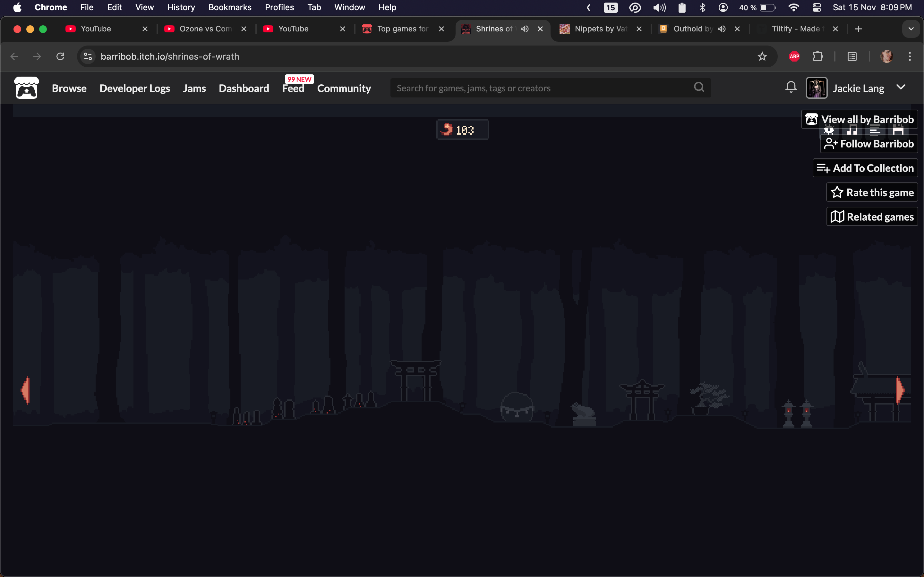Mute the Shrines of Wrath tab audio

point(525,29)
